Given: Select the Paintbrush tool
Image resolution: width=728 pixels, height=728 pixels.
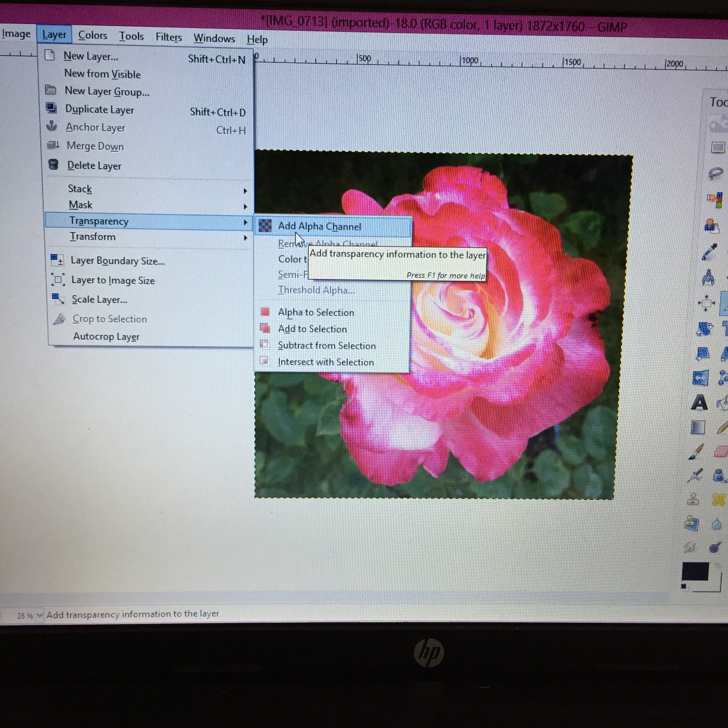Looking at the screenshot, I should pos(696,451).
